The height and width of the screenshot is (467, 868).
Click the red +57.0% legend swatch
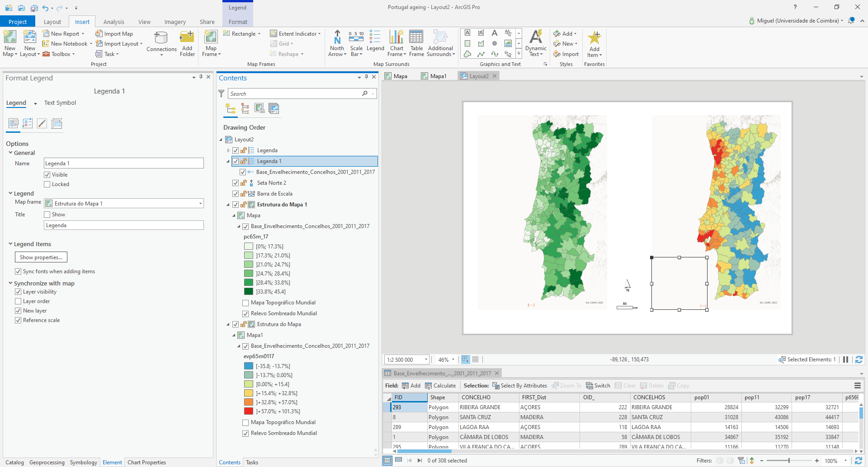249,411
